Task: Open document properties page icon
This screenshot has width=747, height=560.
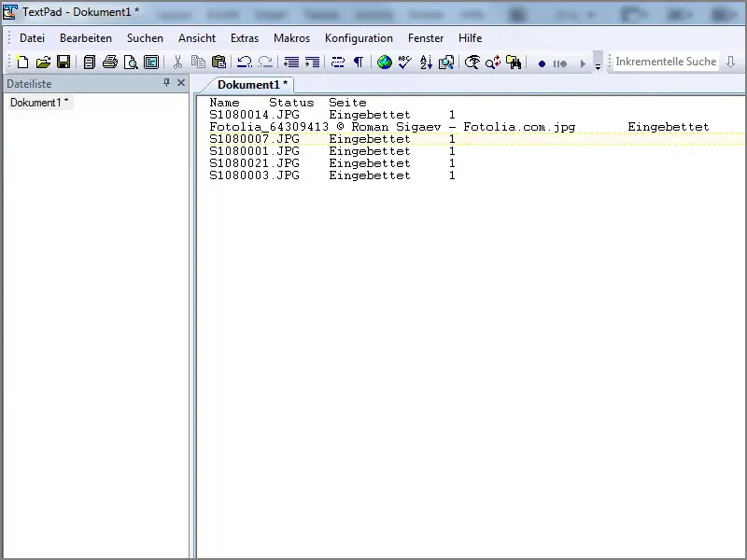Action: tap(89, 63)
